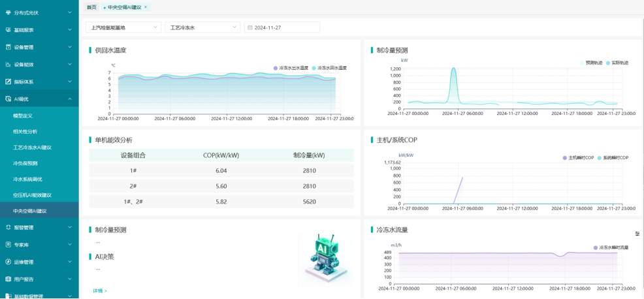Select the 中央空调AI建议 tab label
Screen dimensions: 644x299
point(125,7)
